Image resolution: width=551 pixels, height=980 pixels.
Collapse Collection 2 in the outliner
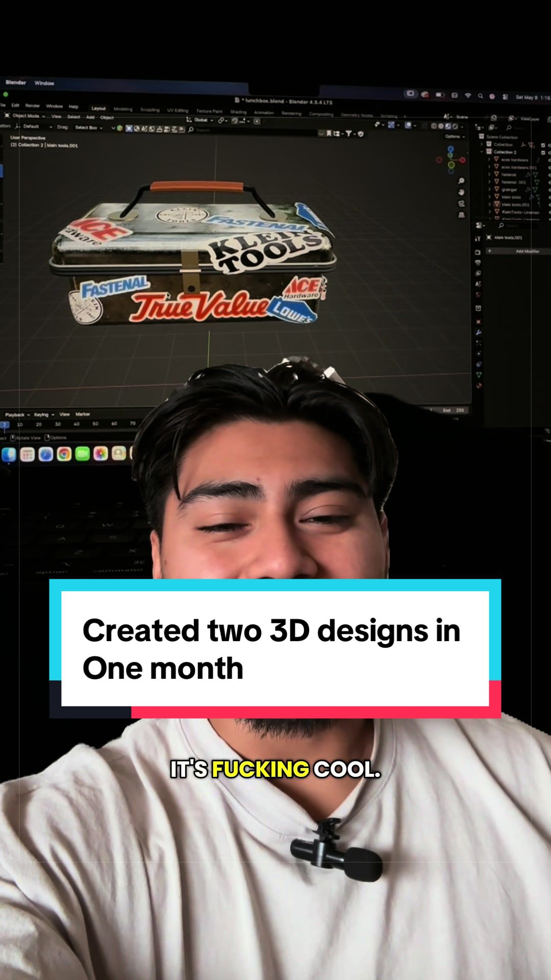coord(482,152)
